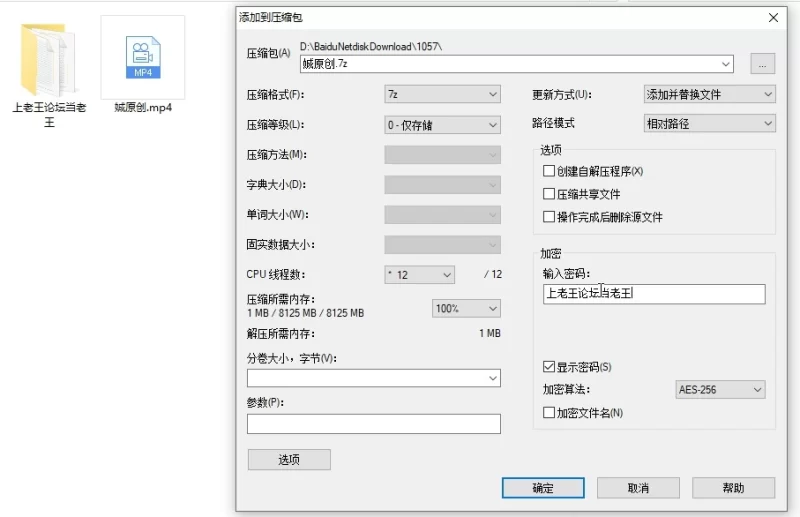The height and width of the screenshot is (517, 800).
Task: Open the 压缩格式 7z dropdown
Action: coord(442,94)
